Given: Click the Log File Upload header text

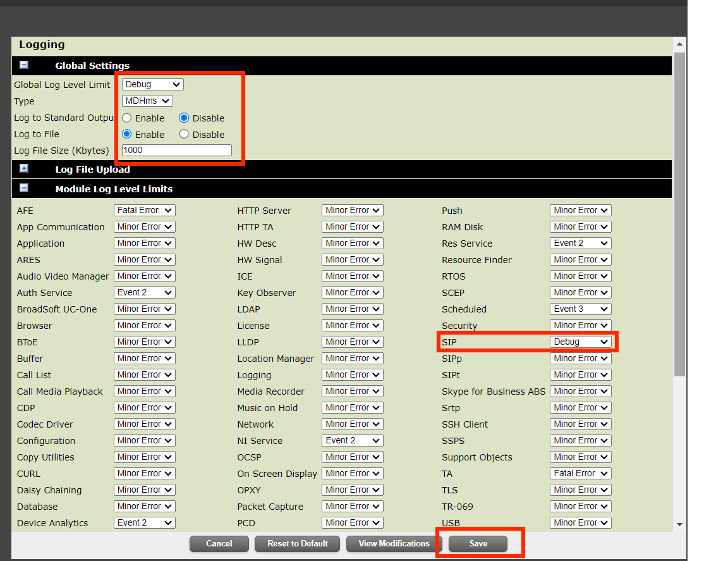Looking at the screenshot, I should tap(92, 169).
